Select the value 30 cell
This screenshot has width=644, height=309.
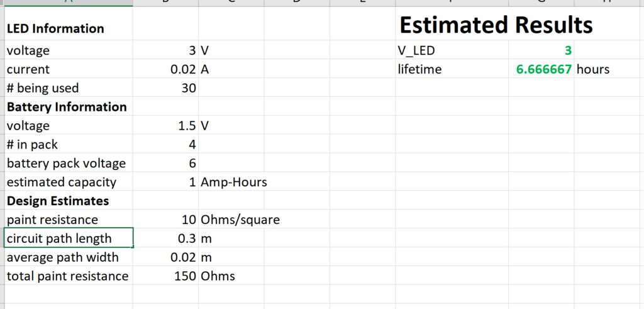(x=165, y=88)
